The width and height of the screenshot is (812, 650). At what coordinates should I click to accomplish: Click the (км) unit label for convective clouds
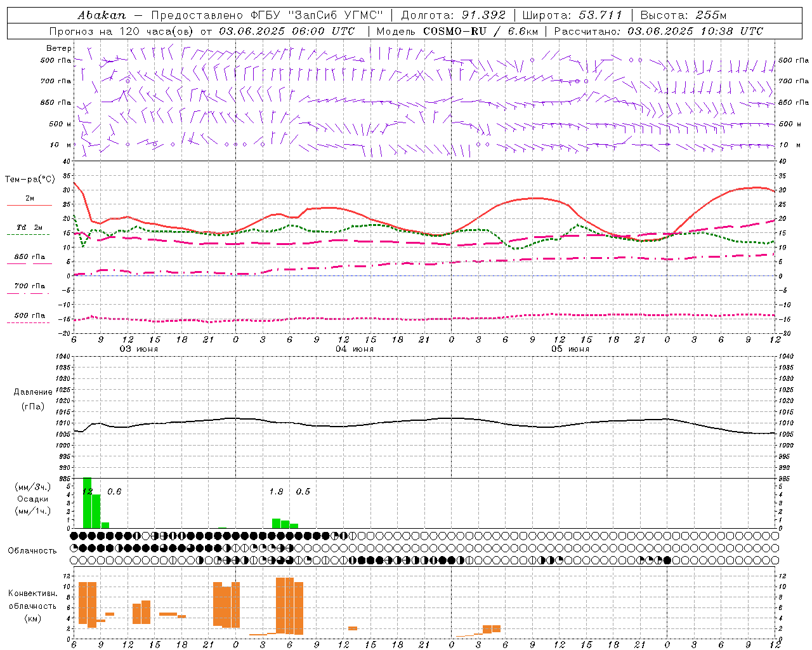pyautogui.click(x=32, y=618)
